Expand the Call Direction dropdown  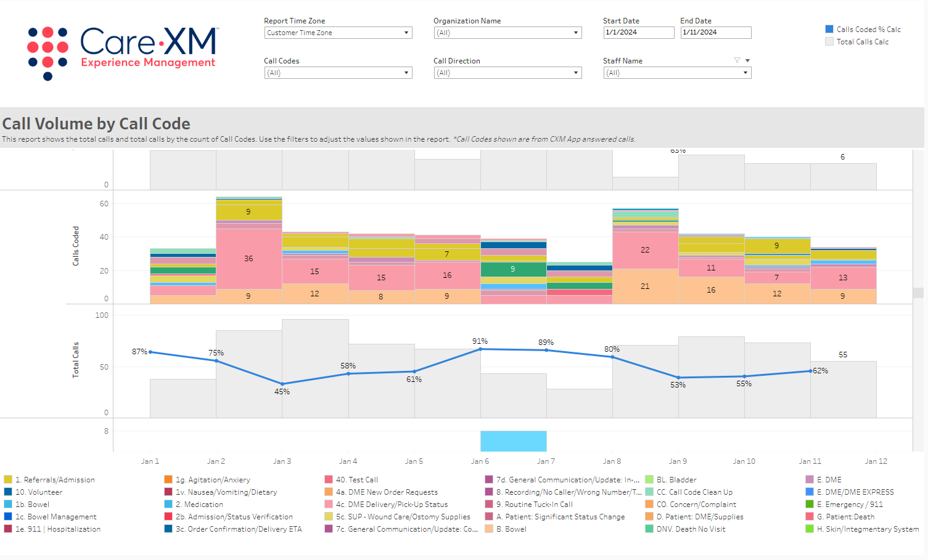tap(507, 73)
